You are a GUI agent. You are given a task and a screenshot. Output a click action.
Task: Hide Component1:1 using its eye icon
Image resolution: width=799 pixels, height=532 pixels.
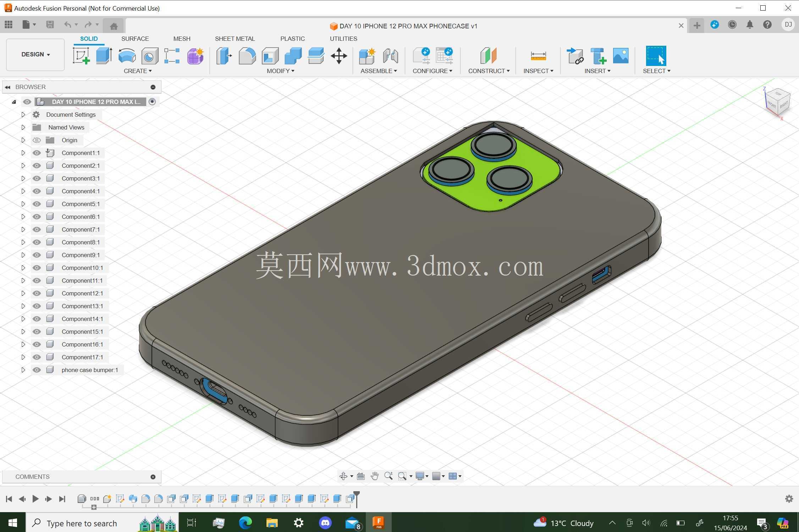(37, 153)
